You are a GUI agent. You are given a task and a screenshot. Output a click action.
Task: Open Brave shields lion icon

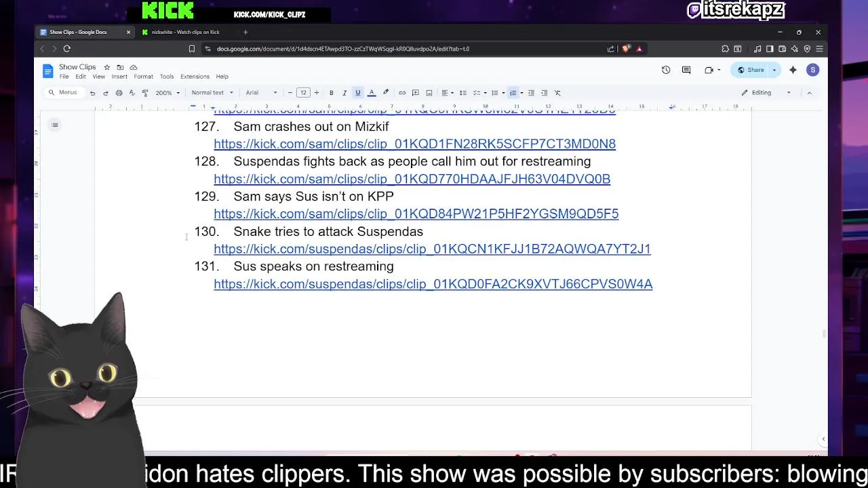625,49
